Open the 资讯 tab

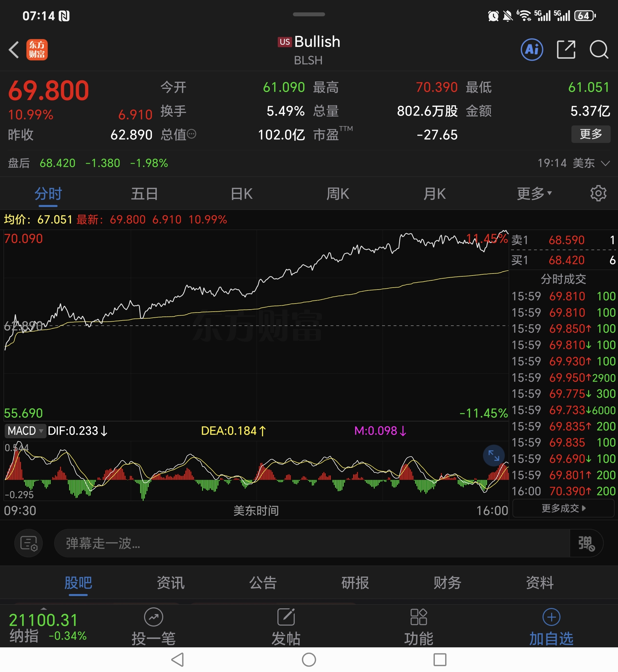171,583
